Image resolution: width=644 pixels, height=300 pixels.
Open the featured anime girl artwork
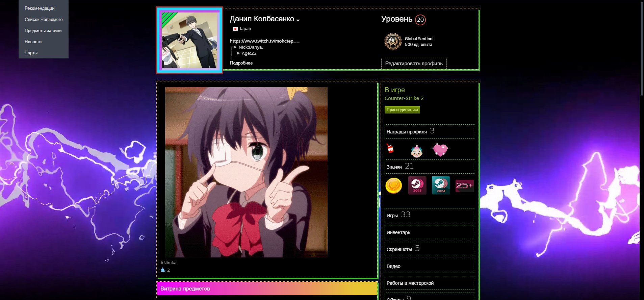246,172
